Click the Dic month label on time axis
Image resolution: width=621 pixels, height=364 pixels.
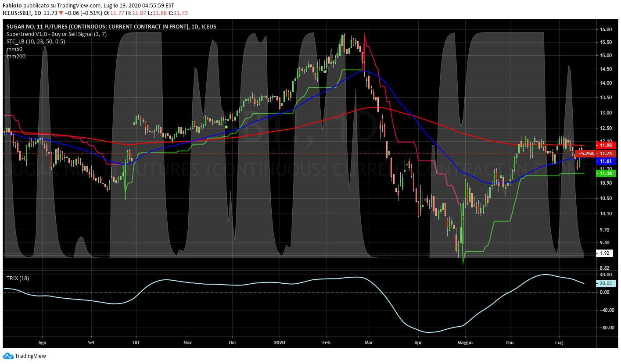(232, 342)
